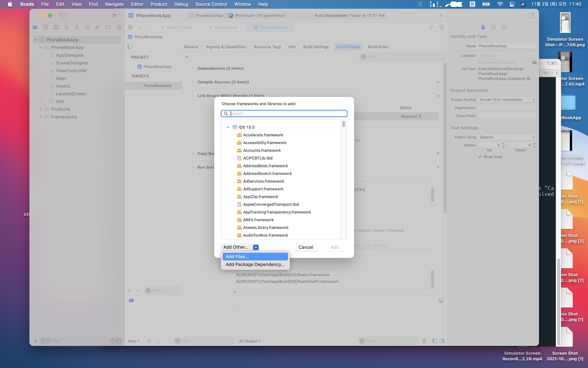Viewport: 588px width, 368px height.
Task: Open the All Output selector
Action: tap(250, 341)
